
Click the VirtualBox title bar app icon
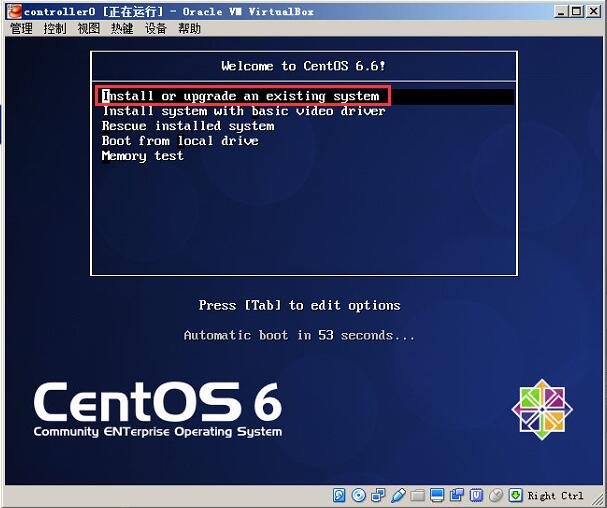(x=14, y=11)
